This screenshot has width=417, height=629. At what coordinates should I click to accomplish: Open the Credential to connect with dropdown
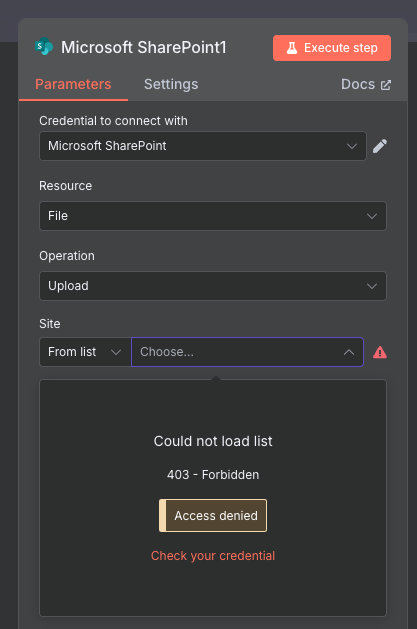pyautogui.click(x=203, y=146)
